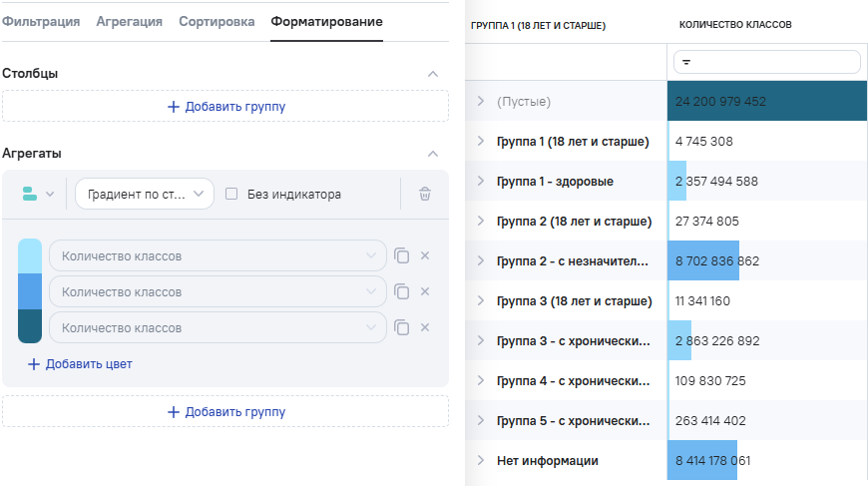The width and height of the screenshot is (868, 486).
Task: Open the 'Градиент по ст...' dropdown
Action: (145, 195)
